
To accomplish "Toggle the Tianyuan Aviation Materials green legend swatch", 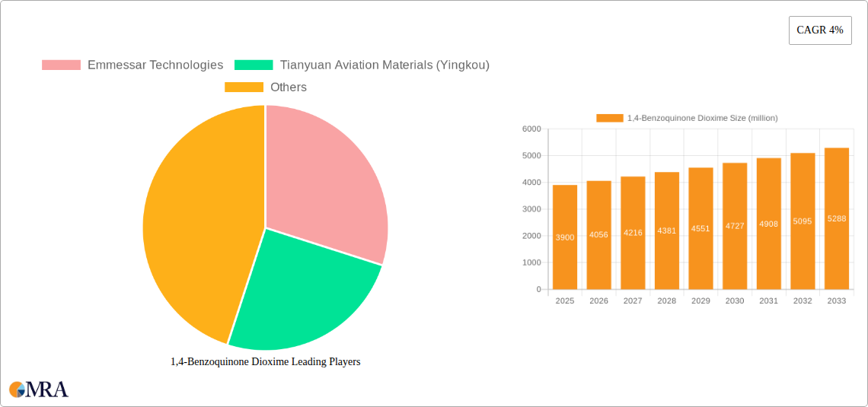I will 254,65.
